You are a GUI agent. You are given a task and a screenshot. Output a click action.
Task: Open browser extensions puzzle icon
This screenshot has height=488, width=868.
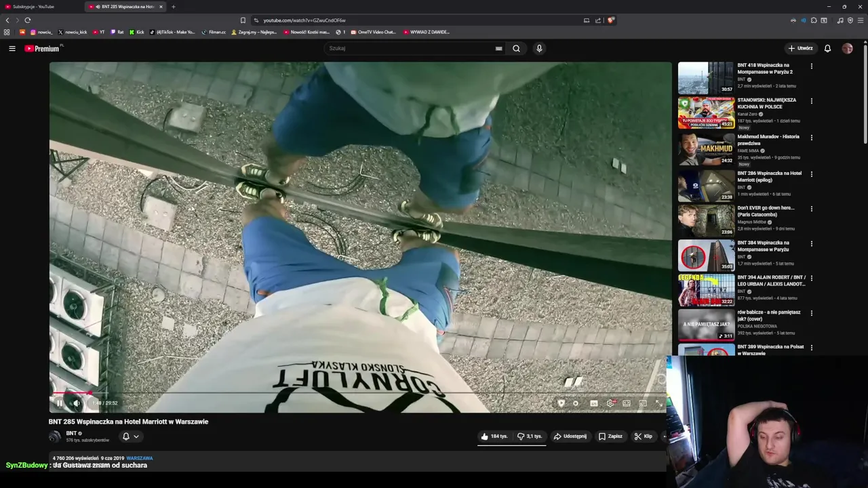pyautogui.click(x=814, y=20)
